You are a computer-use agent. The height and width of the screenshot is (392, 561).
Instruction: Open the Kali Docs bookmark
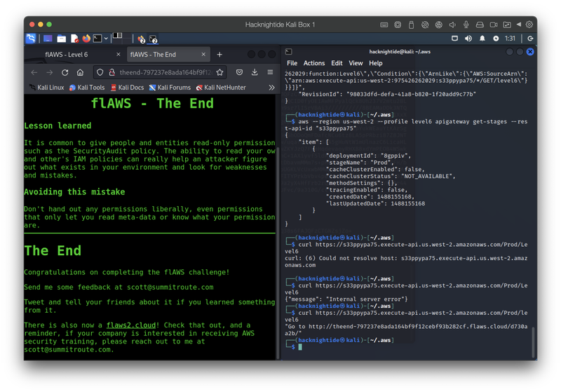(130, 88)
